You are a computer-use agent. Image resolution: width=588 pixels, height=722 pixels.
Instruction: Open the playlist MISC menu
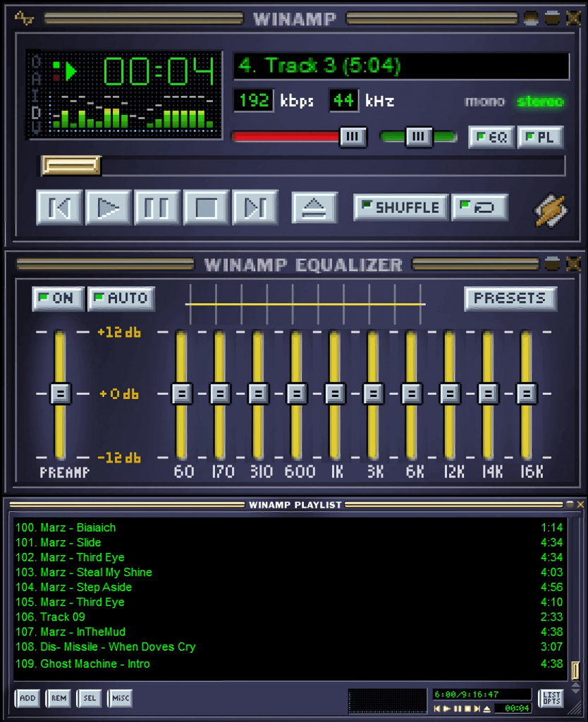120,698
